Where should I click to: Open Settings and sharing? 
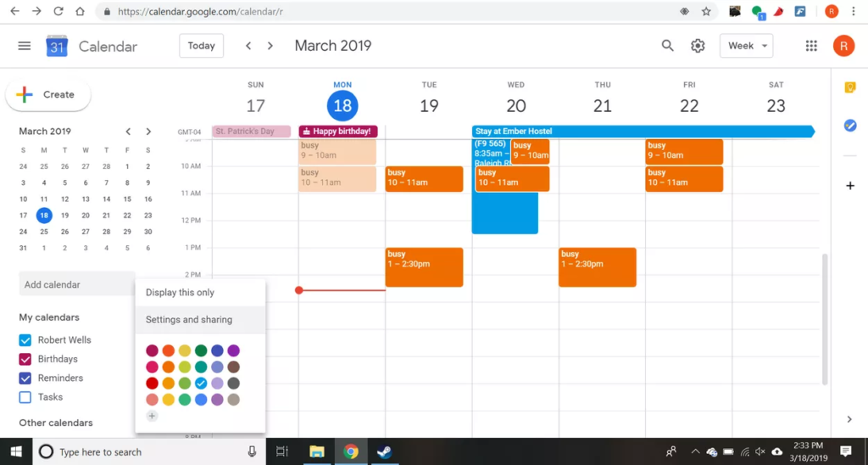pos(189,320)
